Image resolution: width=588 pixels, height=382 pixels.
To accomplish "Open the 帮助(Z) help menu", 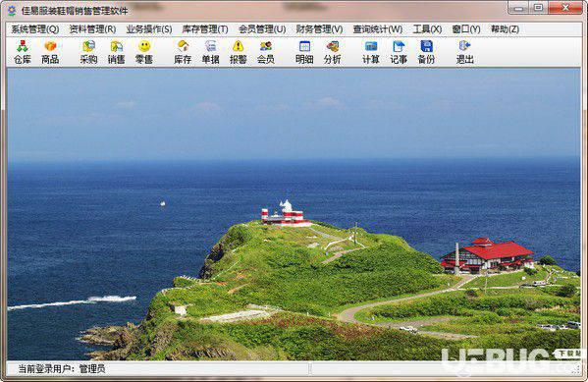I will pos(505,29).
